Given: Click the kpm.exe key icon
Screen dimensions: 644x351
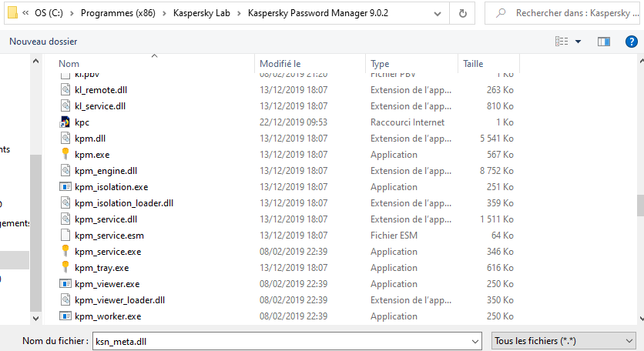Looking at the screenshot, I should [x=65, y=155].
